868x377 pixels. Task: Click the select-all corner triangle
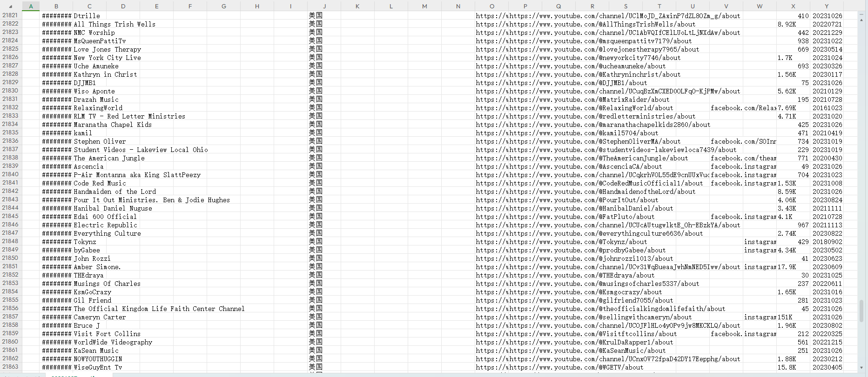click(10, 6)
